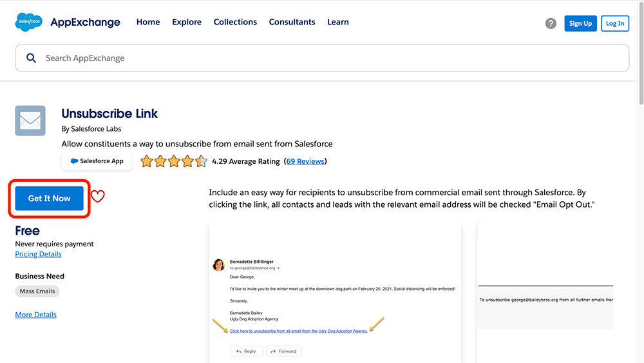
Task: Click 'Allow constituents a way to unsubscribe' tagline
Action: (197, 144)
